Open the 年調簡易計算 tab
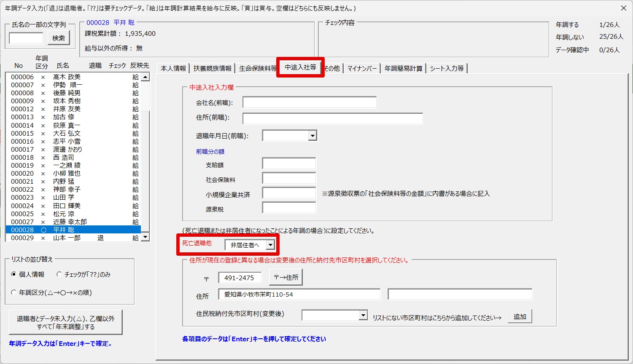The image size is (633, 364). click(x=403, y=68)
